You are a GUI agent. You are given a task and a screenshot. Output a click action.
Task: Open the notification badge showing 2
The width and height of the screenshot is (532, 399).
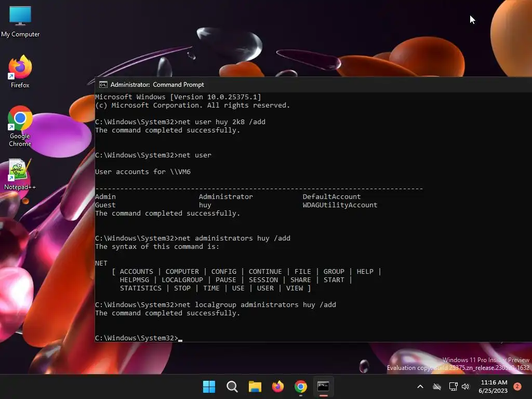517,387
